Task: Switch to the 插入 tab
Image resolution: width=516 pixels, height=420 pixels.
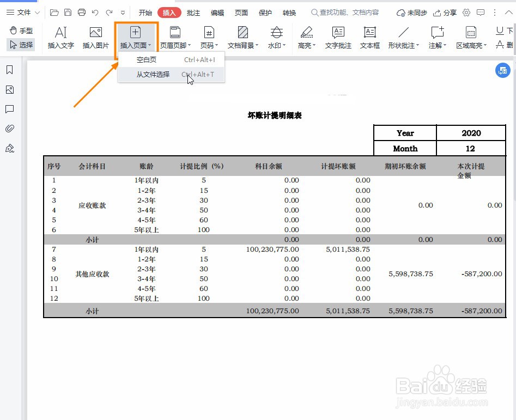Action: coord(169,13)
